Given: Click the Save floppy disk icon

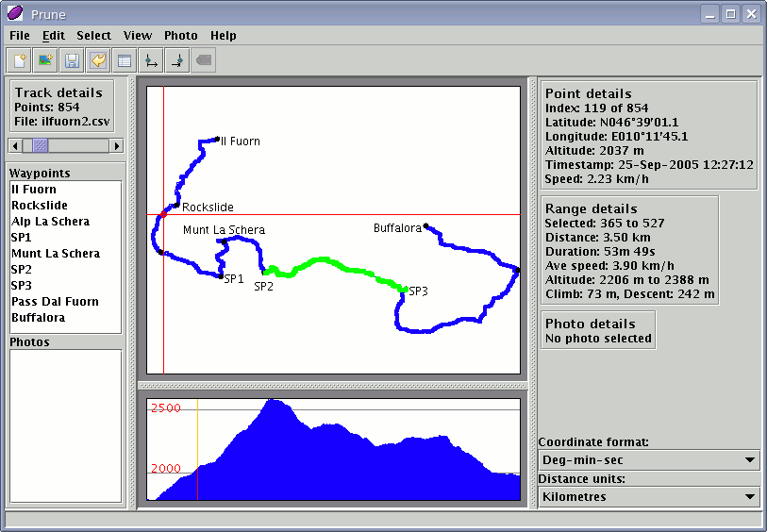Looking at the screenshot, I should (72, 61).
